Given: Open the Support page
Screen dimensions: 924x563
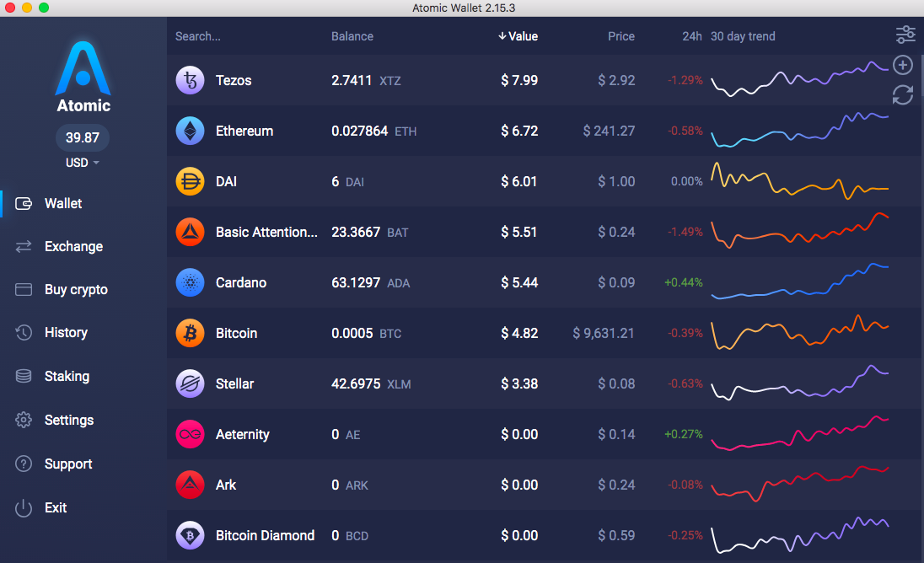Looking at the screenshot, I should click(68, 464).
